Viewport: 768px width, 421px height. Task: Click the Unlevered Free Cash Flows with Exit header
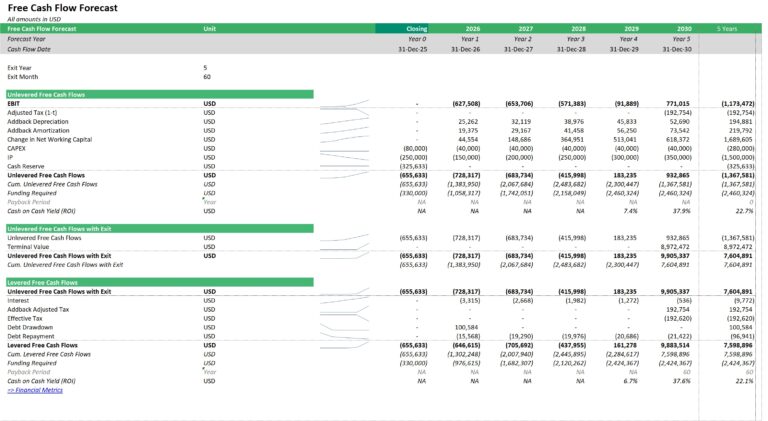(x=160, y=229)
